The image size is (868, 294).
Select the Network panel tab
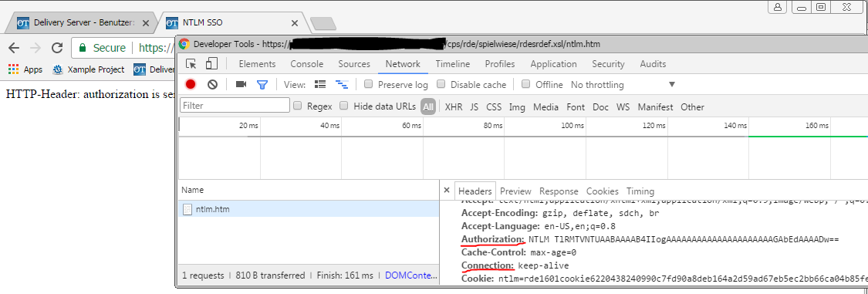(x=403, y=64)
